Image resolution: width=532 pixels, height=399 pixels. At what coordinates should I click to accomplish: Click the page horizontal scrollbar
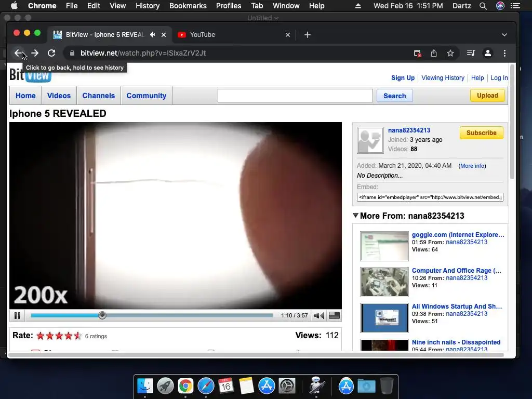(x=256, y=355)
